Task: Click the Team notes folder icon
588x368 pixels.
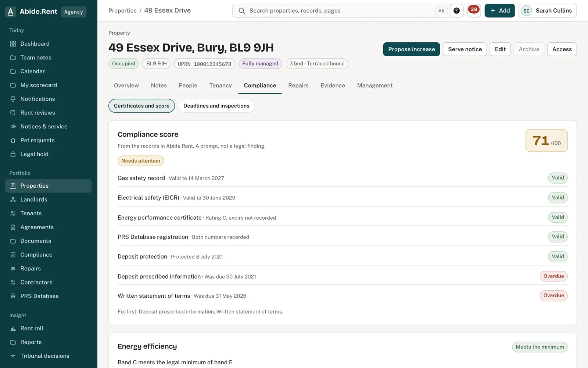Action: click(x=13, y=57)
